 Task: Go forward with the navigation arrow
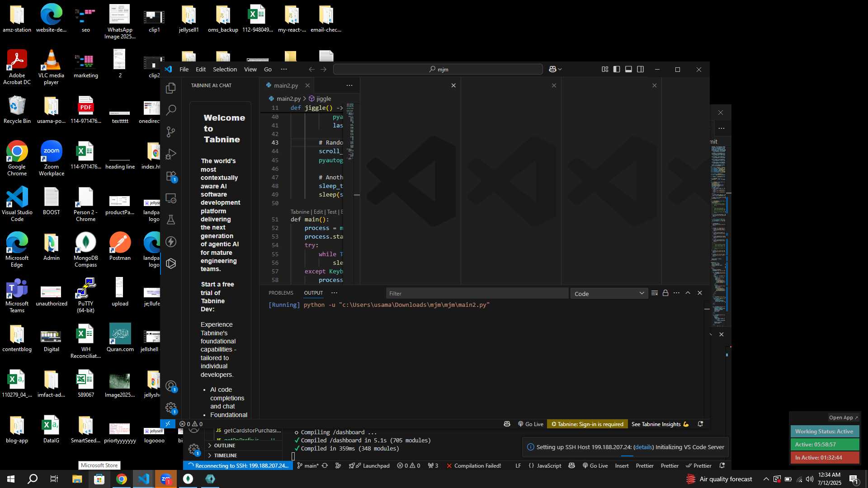point(323,69)
